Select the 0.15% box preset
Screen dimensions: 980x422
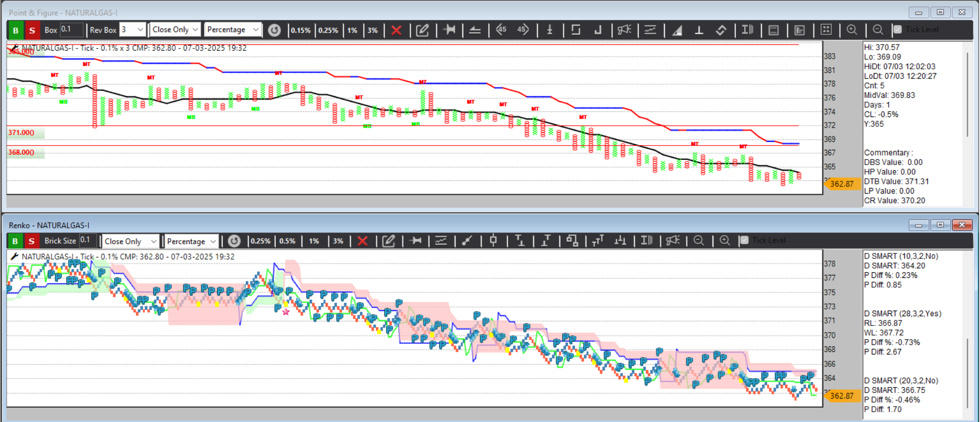(x=301, y=30)
